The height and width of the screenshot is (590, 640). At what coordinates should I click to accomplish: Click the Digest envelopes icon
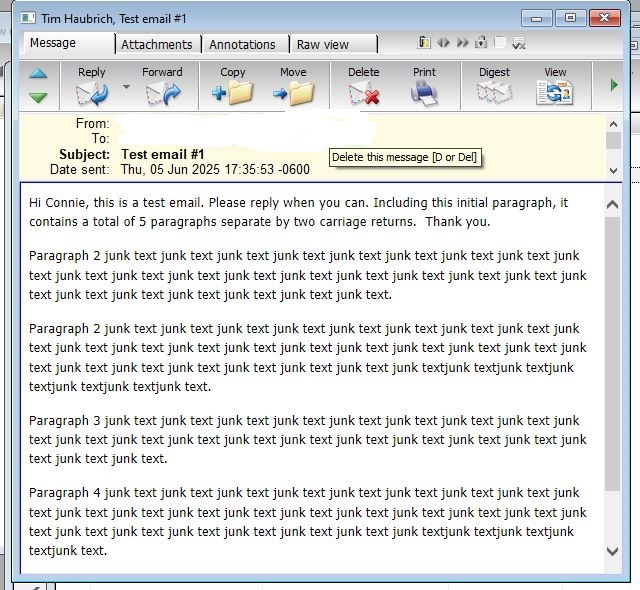[x=494, y=93]
